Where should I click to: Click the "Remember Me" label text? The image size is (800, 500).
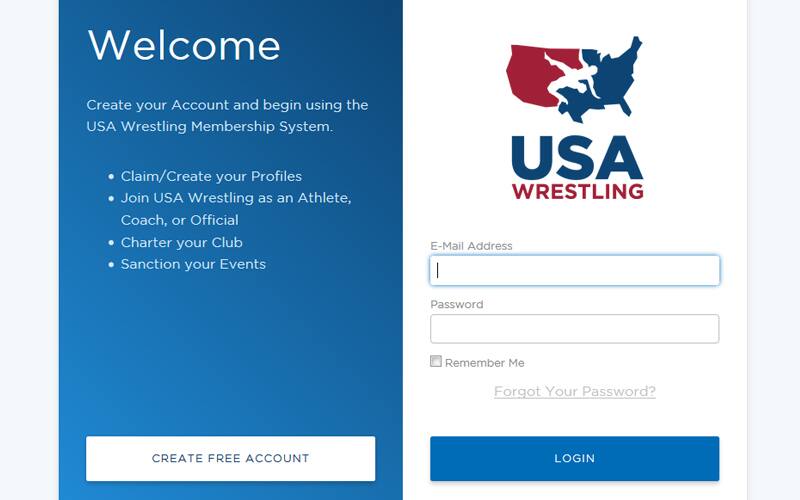pyautogui.click(x=485, y=363)
